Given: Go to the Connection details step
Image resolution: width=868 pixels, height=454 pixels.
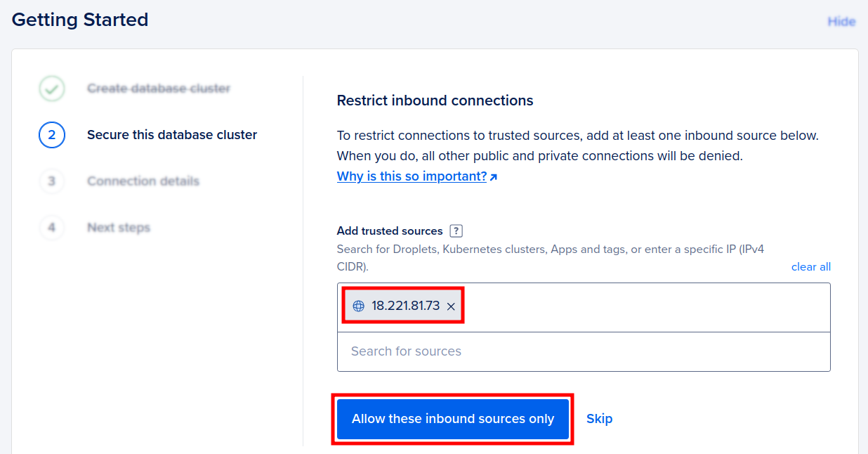Looking at the screenshot, I should pos(143,181).
